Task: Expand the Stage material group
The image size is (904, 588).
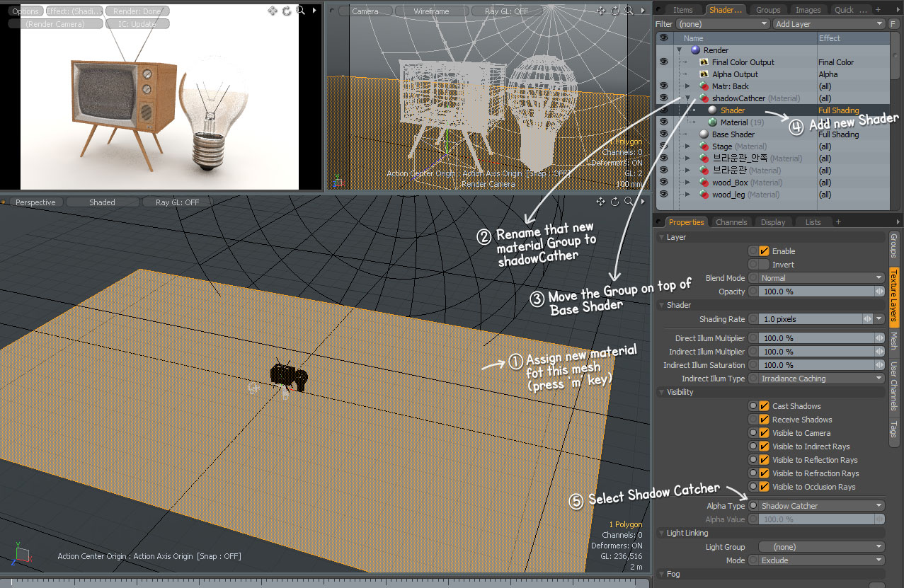Action: (x=687, y=146)
